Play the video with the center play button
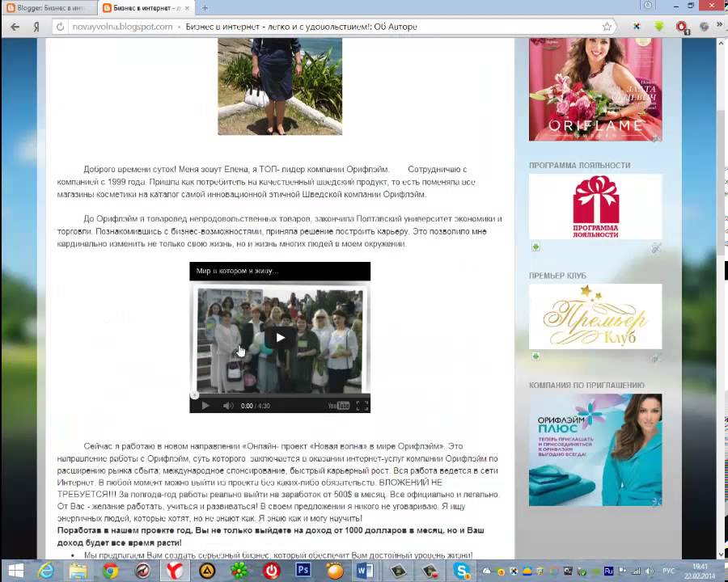The height and width of the screenshot is (582, 728). click(280, 337)
